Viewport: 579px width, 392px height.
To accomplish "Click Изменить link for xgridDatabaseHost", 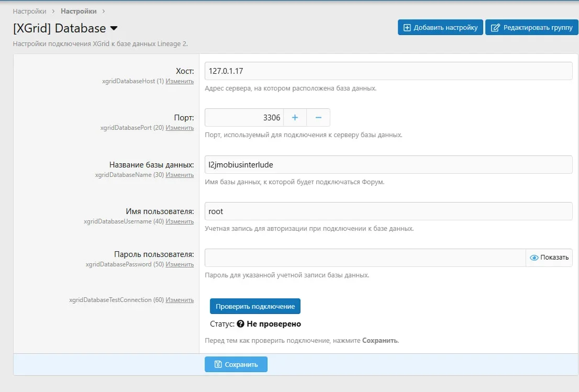I will point(180,81).
